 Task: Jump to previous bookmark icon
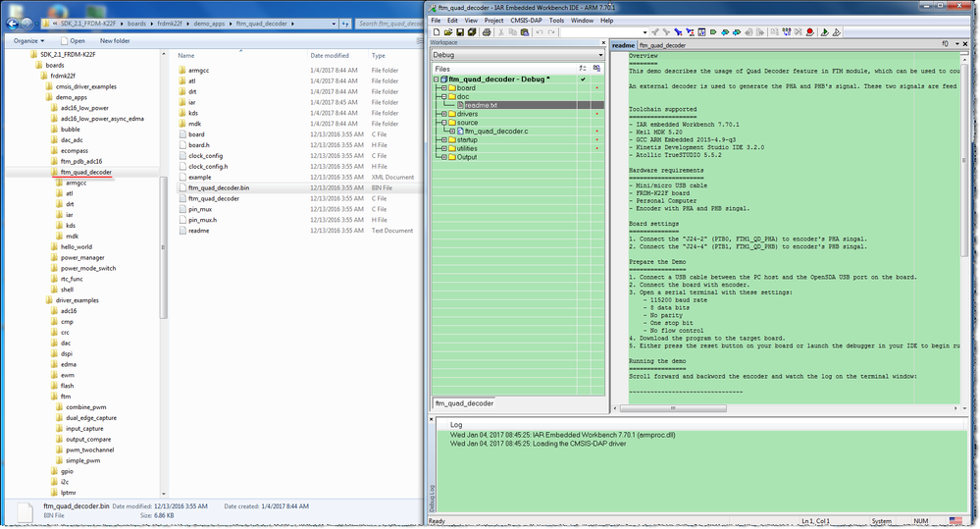pos(725,31)
